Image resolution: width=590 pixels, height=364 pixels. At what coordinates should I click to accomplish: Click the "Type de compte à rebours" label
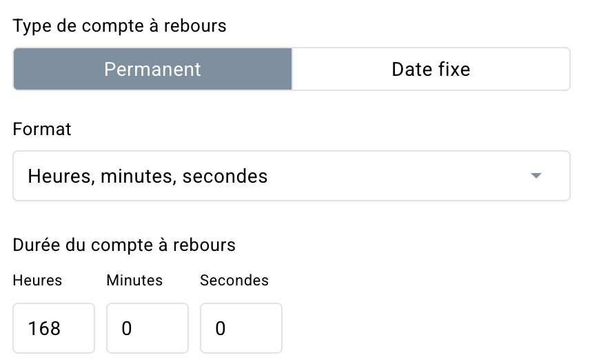click(x=120, y=26)
